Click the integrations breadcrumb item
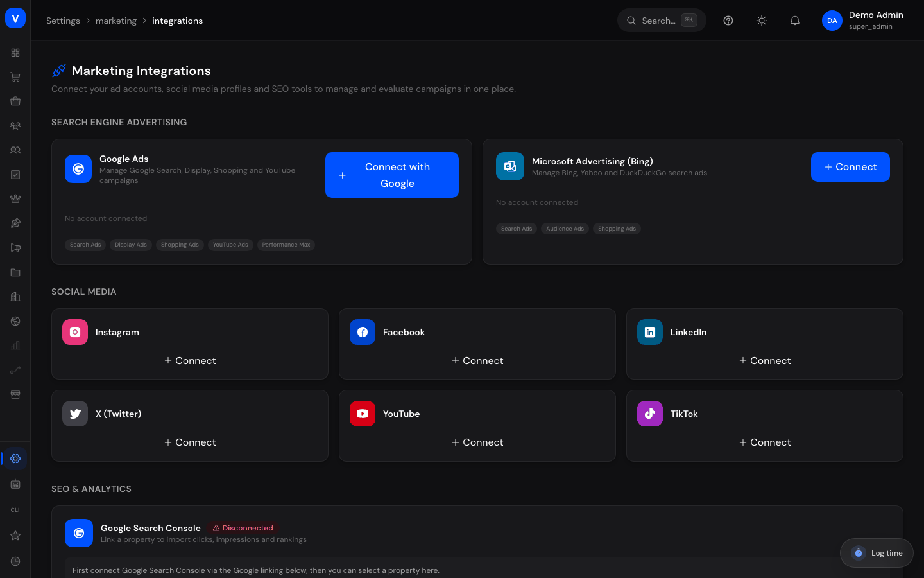This screenshot has height=578, width=924. pyautogui.click(x=177, y=21)
